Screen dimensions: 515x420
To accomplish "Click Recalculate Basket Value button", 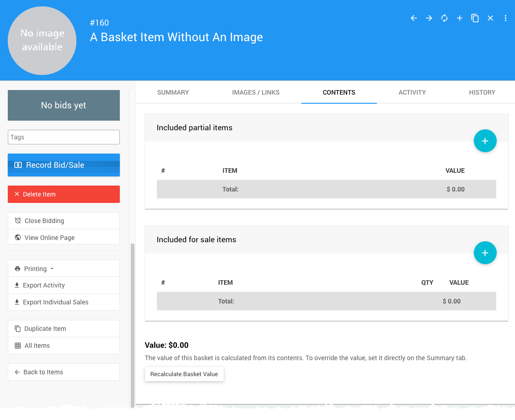I will 184,374.
